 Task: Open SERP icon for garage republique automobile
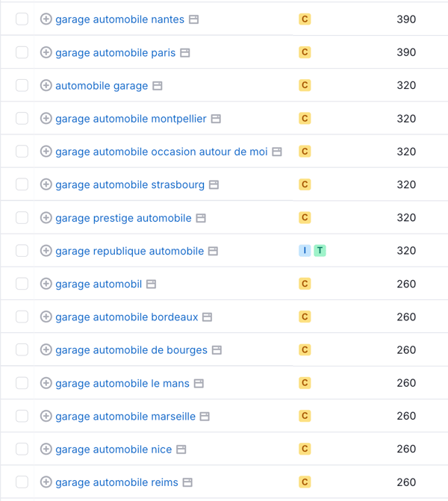coord(213,251)
